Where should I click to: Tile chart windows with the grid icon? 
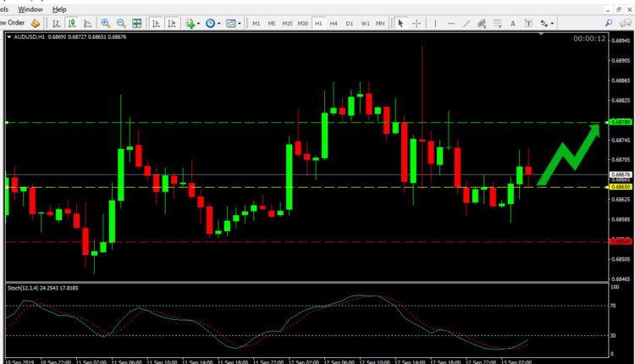click(137, 24)
